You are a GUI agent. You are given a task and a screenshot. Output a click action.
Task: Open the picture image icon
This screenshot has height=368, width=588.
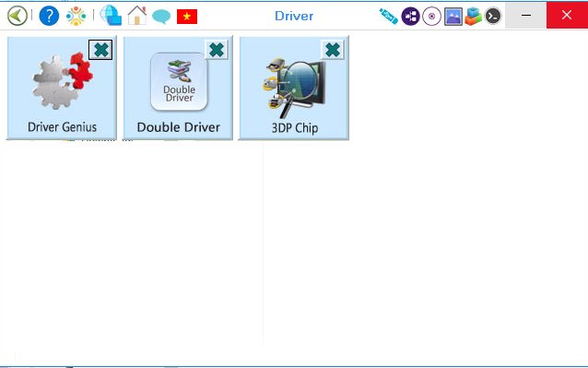pos(453,17)
